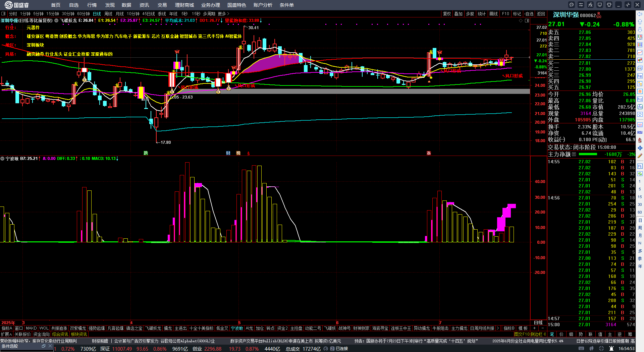Open the message chat icon in title bar
This screenshot has width=644, height=352.
[x=572, y=5]
